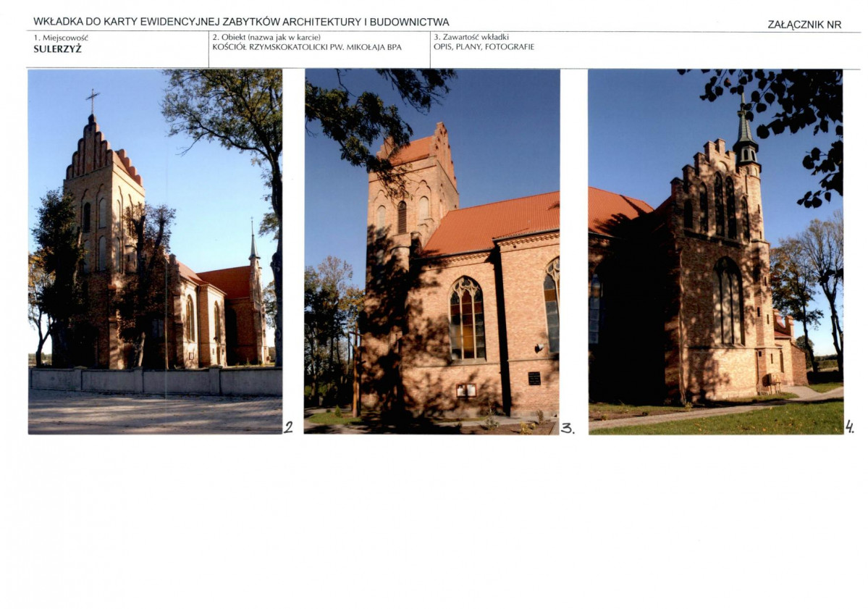Click the '2. Obiekt (nazwa jak w karcie)' label
The height and width of the screenshot is (609, 868).
point(267,38)
